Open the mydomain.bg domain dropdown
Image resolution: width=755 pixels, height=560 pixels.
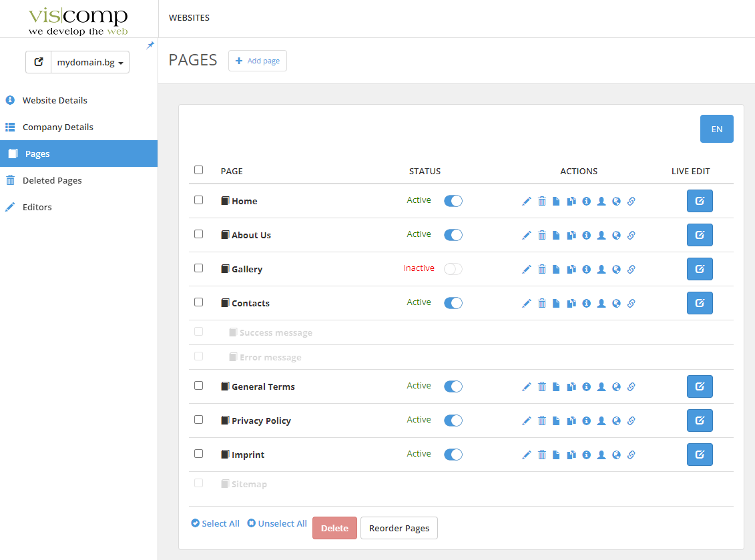89,61
